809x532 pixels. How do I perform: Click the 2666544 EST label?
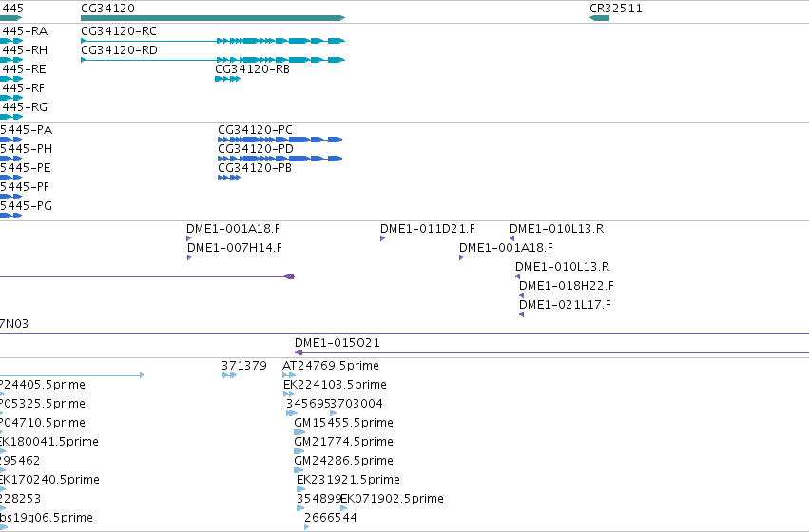point(331,518)
